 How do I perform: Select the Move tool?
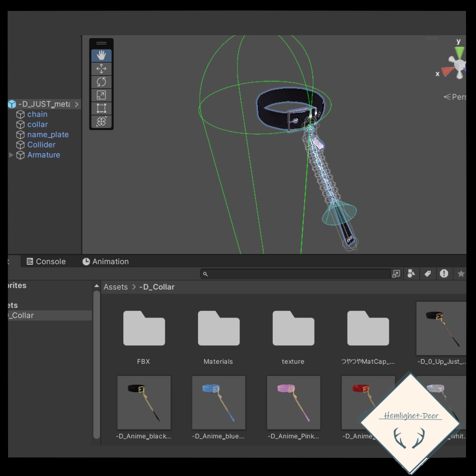point(101,69)
